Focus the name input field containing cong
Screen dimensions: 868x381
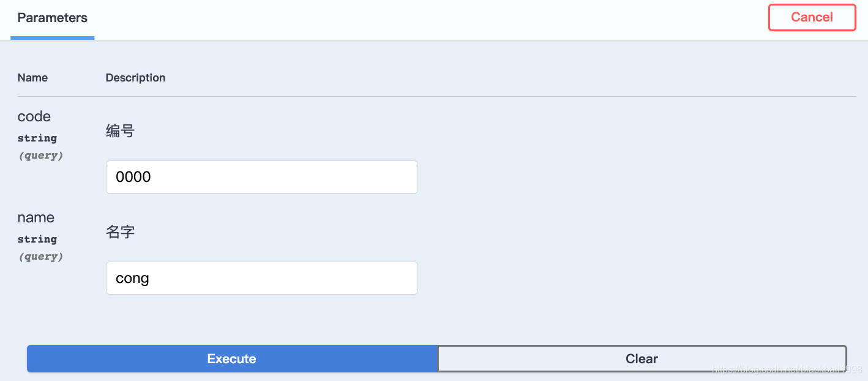pos(262,278)
